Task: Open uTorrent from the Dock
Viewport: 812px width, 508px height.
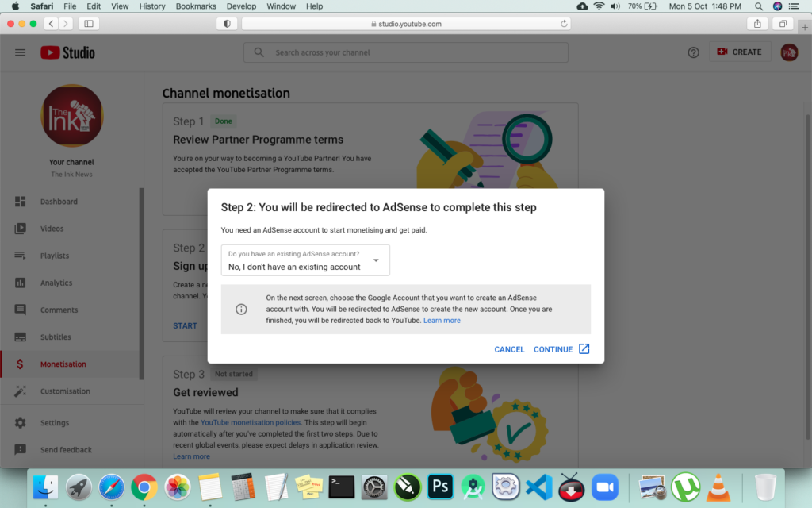Action: tap(686, 487)
